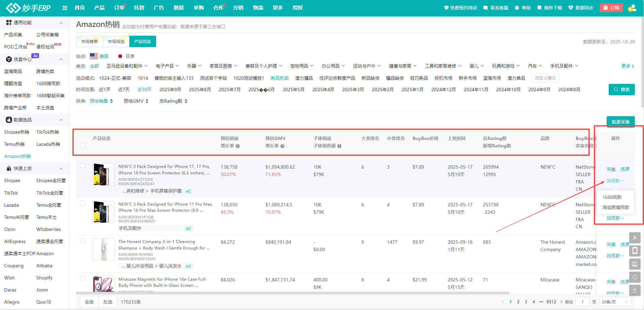Collapse the 数据选品 sidebar section
This screenshot has width=644, height=310.
[61, 120]
